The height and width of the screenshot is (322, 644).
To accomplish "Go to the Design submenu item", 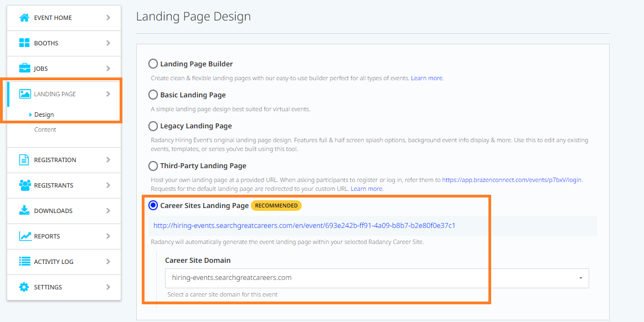I will [44, 115].
